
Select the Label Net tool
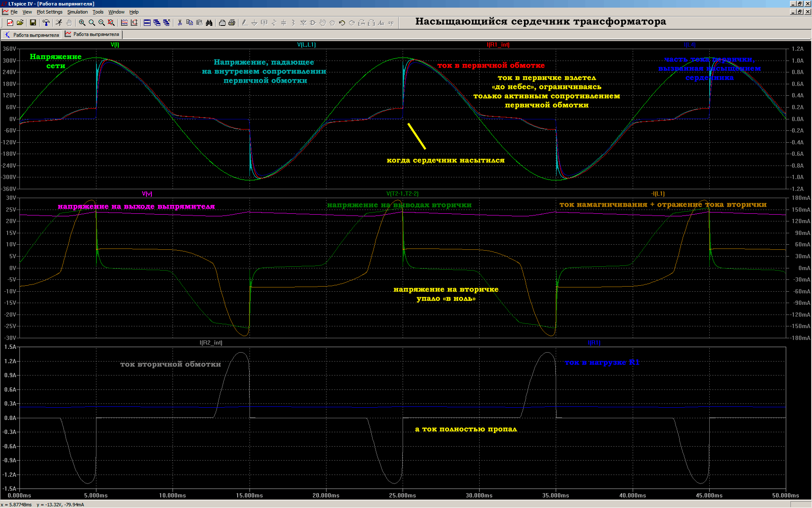pos(264,23)
